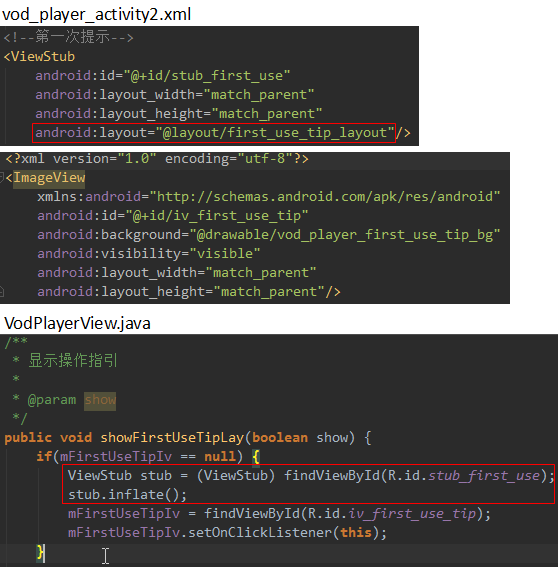Click the ViewStub layout_width="match_parent" line
Image resolution: width=558 pixels, height=567 pixels.
click(175, 95)
